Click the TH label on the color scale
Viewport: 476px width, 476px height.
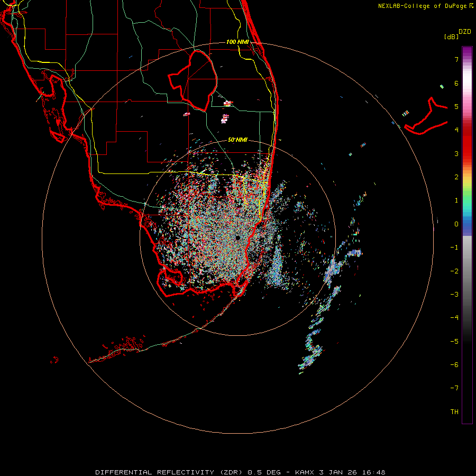pyautogui.click(x=454, y=412)
